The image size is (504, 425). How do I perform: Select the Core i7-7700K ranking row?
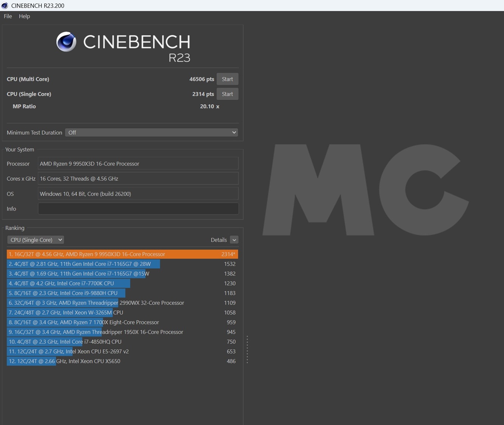[x=122, y=283]
